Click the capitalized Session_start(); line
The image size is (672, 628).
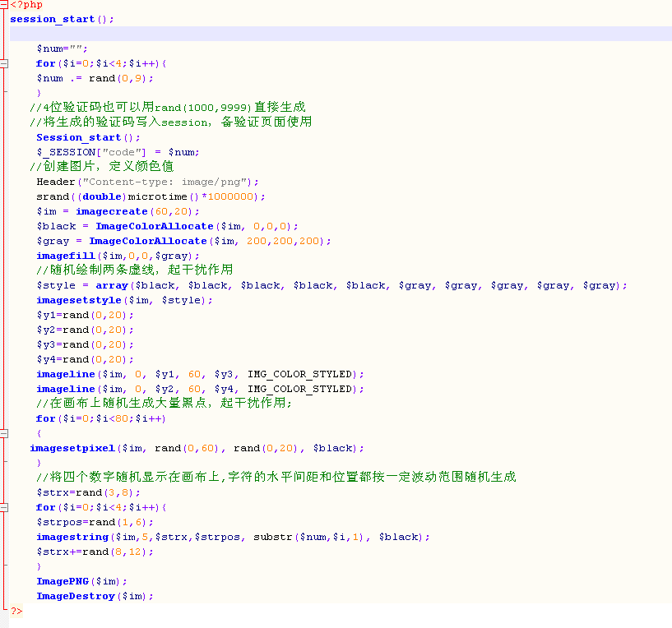tap(88, 138)
